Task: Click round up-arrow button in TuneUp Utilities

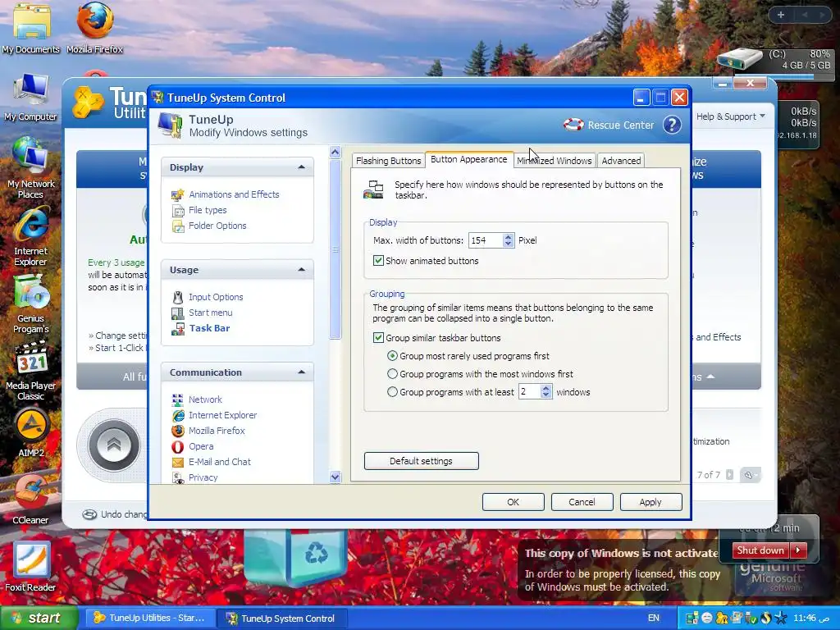Action: pos(113,445)
